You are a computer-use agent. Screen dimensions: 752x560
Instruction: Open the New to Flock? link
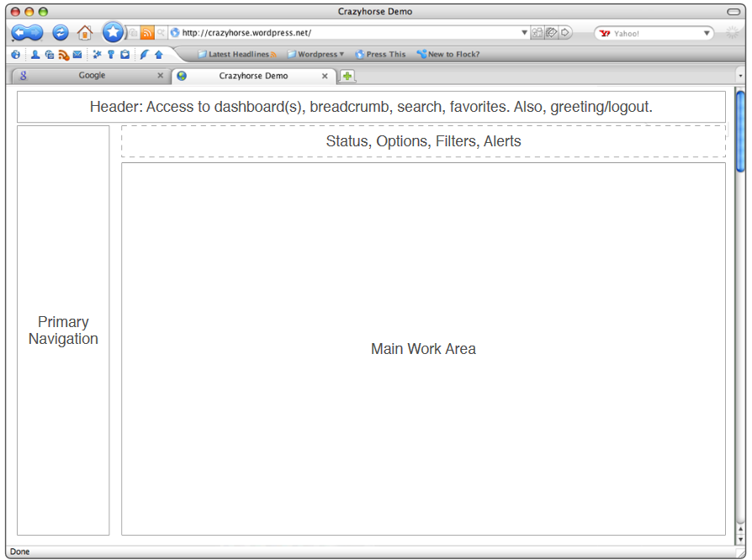click(448, 55)
